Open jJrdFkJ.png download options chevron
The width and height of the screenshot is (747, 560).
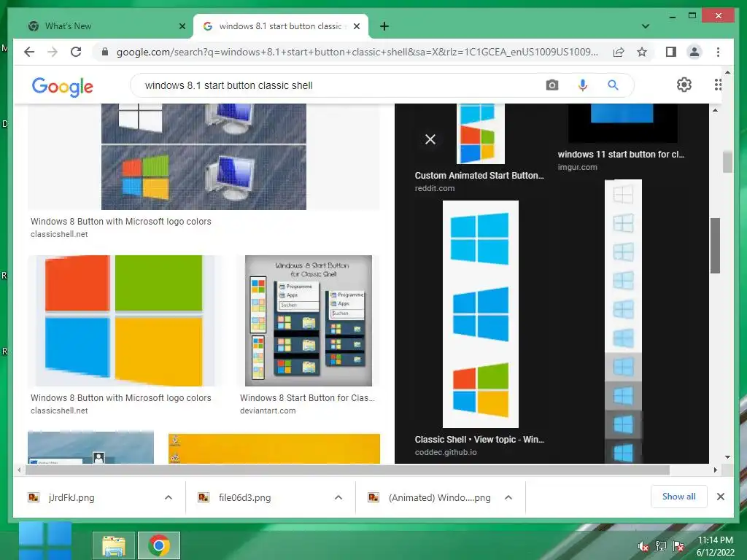click(169, 497)
